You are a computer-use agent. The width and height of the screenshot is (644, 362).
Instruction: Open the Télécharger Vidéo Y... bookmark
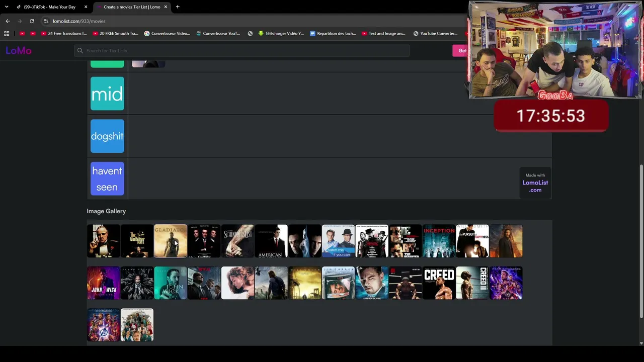[x=281, y=34]
